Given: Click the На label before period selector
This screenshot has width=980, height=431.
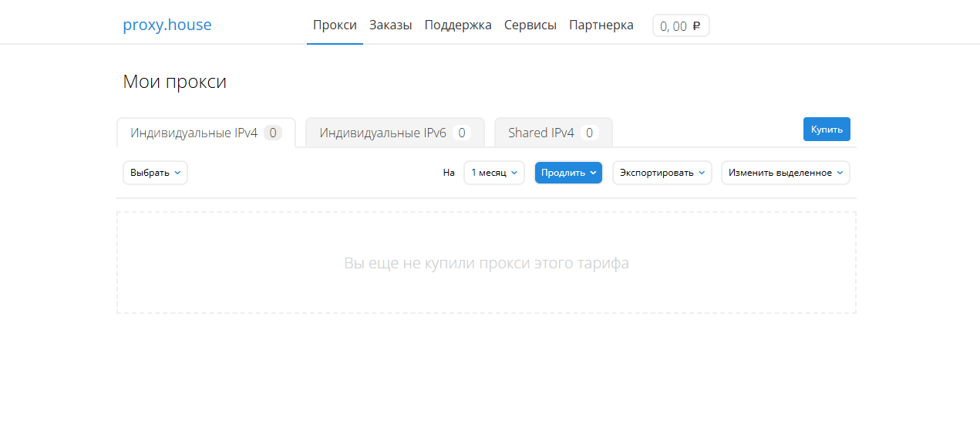Looking at the screenshot, I should point(449,173).
